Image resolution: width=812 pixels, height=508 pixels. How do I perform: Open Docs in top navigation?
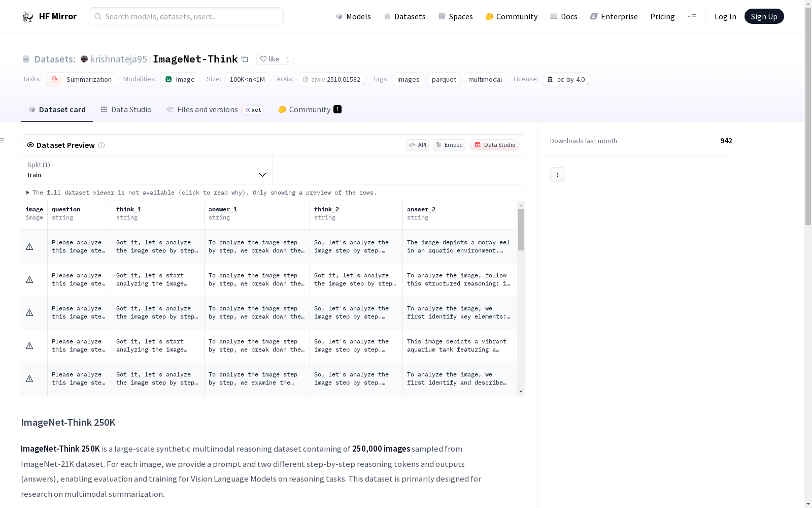(564, 17)
